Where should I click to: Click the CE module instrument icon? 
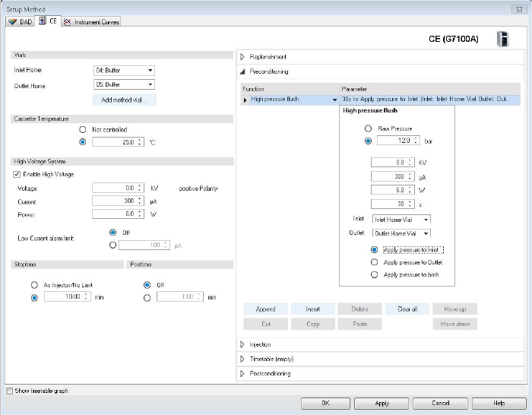point(502,39)
